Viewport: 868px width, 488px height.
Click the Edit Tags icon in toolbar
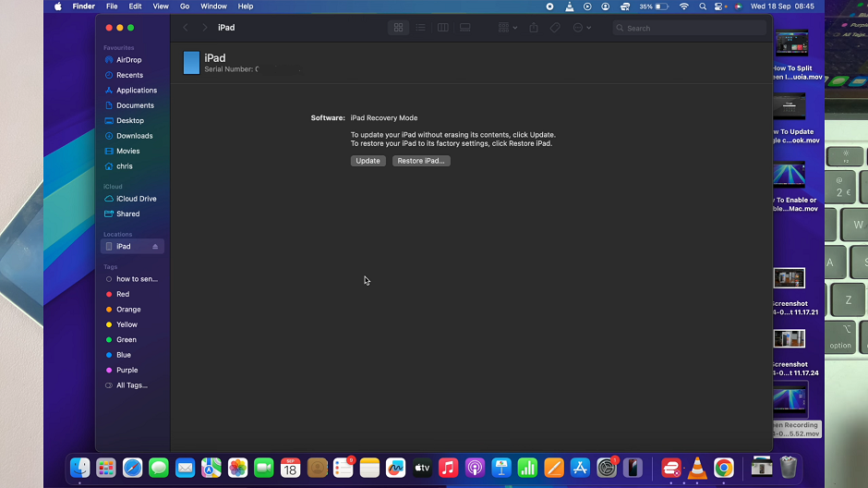(x=555, y=28)
